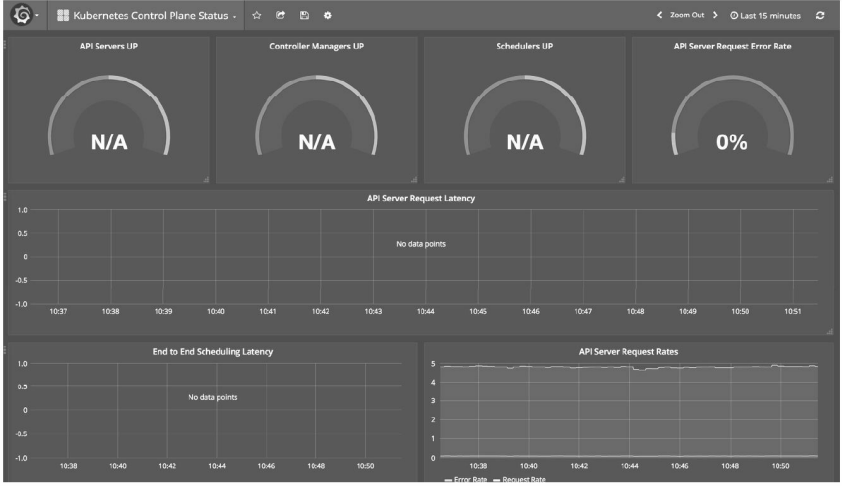Click the share dashboard icon

(x=280, y=15)
